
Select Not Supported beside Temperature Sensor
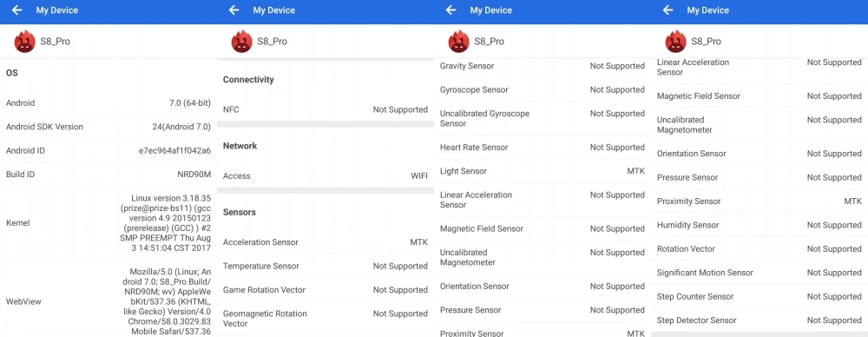(x=400, y=266)
